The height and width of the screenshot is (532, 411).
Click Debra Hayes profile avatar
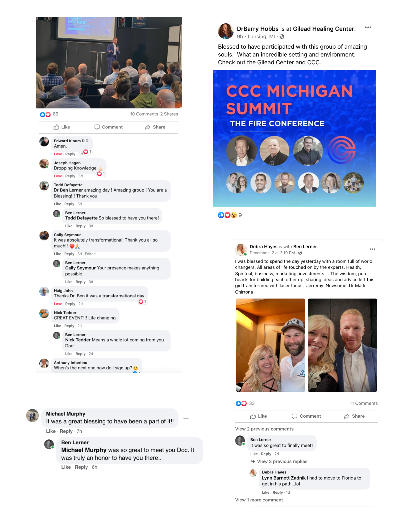coord(241,249)
